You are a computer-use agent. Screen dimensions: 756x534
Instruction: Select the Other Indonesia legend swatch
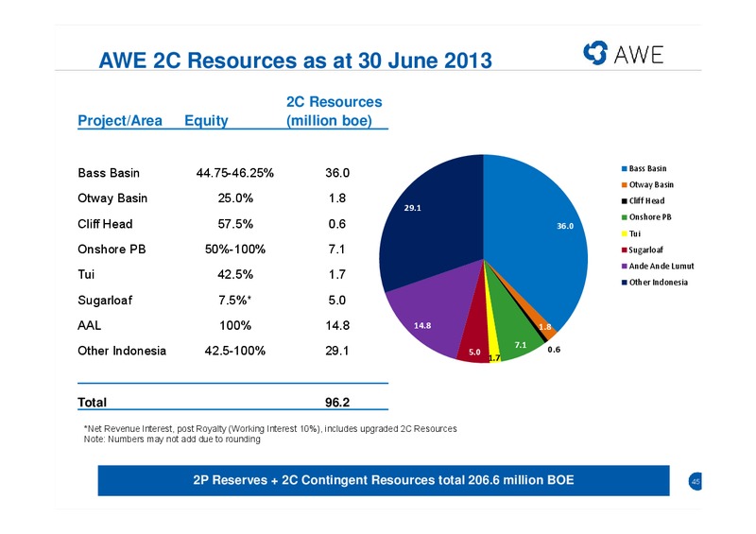[x=624, y=283]
